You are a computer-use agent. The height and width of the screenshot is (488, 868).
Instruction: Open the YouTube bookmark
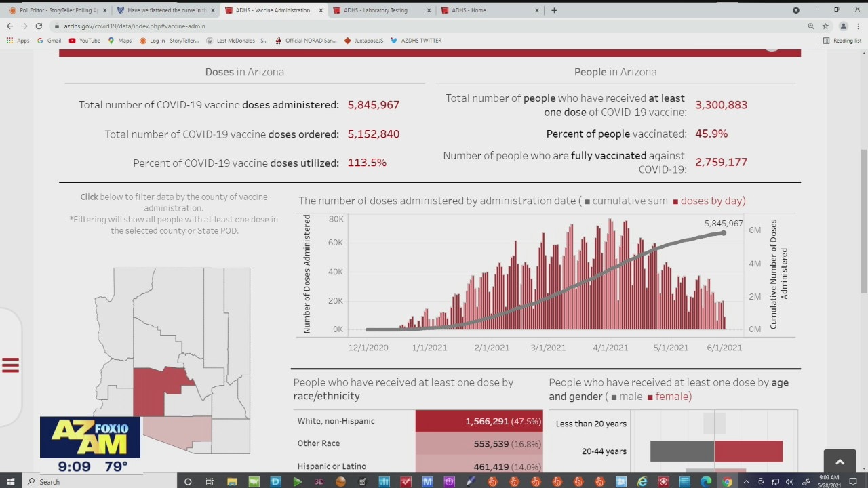tap(84, 41)
